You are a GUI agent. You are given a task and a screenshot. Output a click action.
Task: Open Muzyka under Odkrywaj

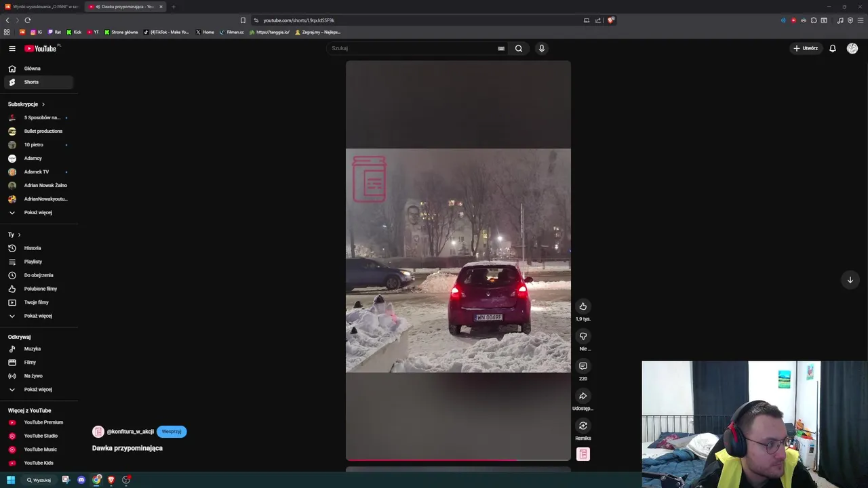pyautogui.click(x=39, y=348)
